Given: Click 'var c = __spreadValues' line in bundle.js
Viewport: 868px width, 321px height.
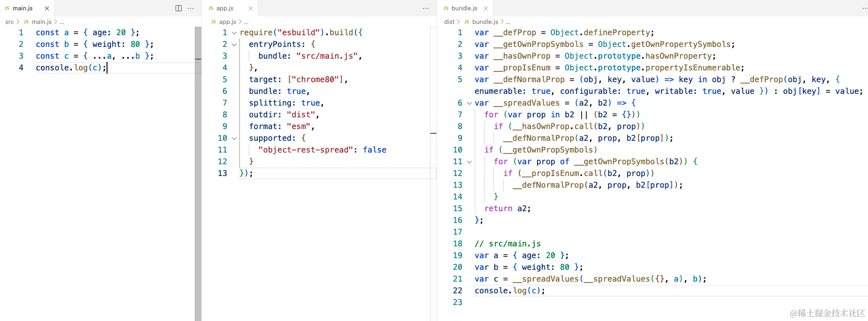Looking at the screenshot, I should coord(591,279).
